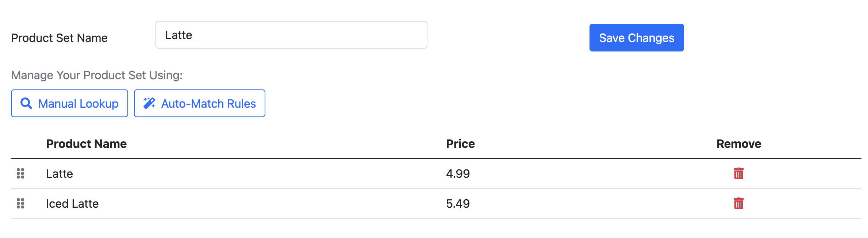Click the word Latte inside name field
This screenshot has width=868, height=238.
[x=178, y=35]
